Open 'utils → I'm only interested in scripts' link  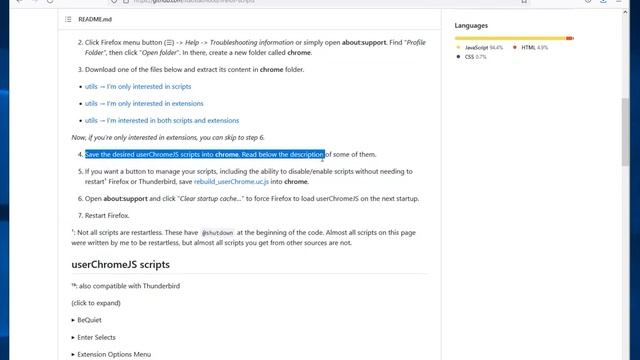click(x=138, y=87)
